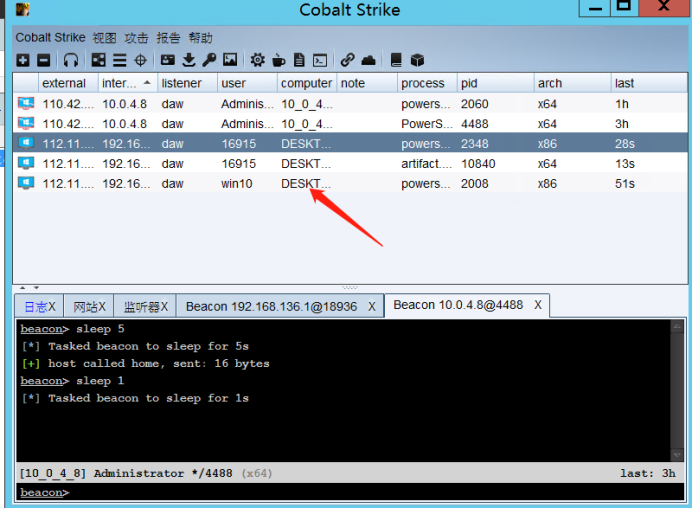The width and height of the screenshot is (692, 508).
Task: Switch to Session Table list icon
Action: point(119,60)
